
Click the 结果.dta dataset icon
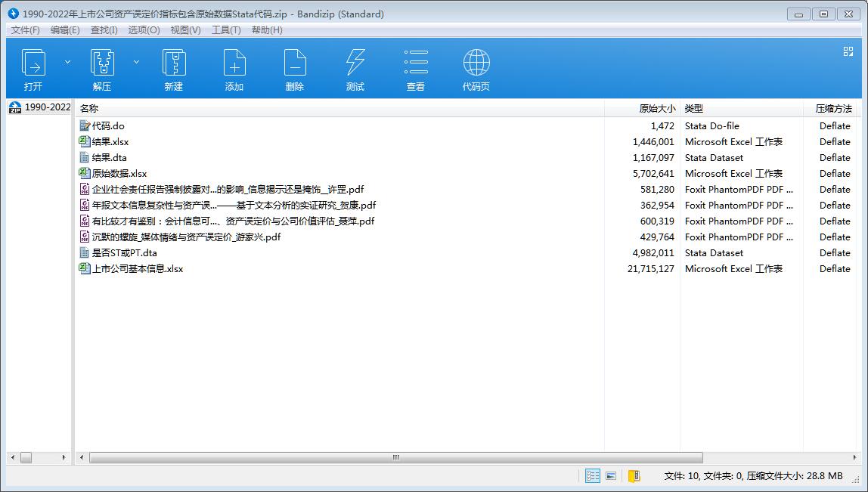(85, 158)
